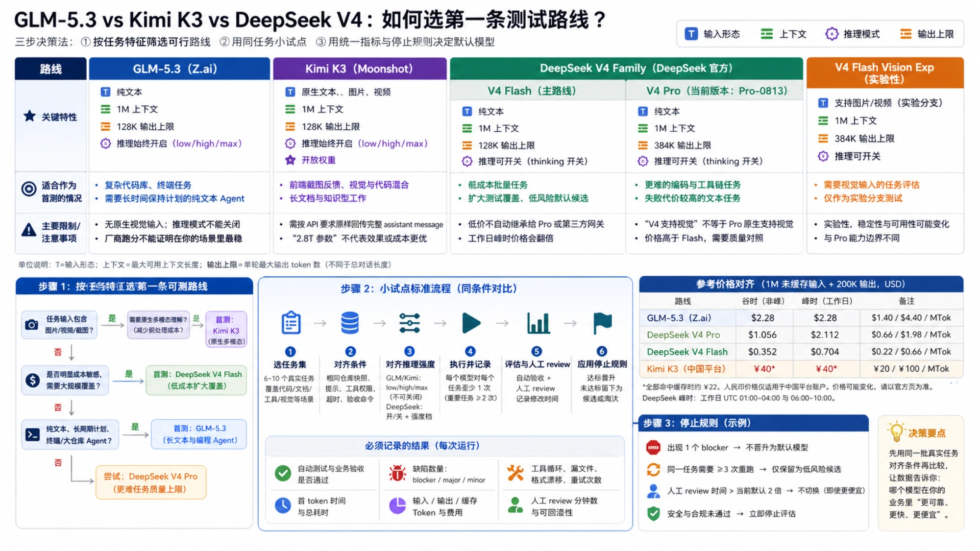980x551 pixels.
Task: Click the 首测：GLM-5.3 result box
Action: (x=199, y=434)
